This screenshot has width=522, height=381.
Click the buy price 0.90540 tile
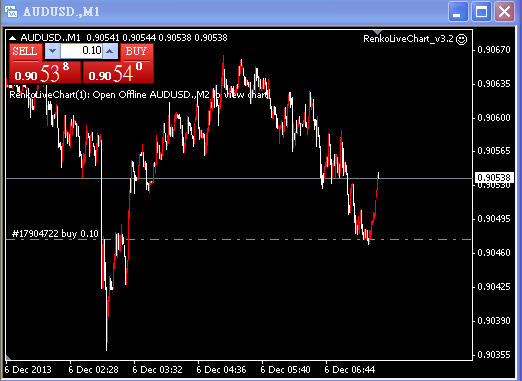point(118,72)
